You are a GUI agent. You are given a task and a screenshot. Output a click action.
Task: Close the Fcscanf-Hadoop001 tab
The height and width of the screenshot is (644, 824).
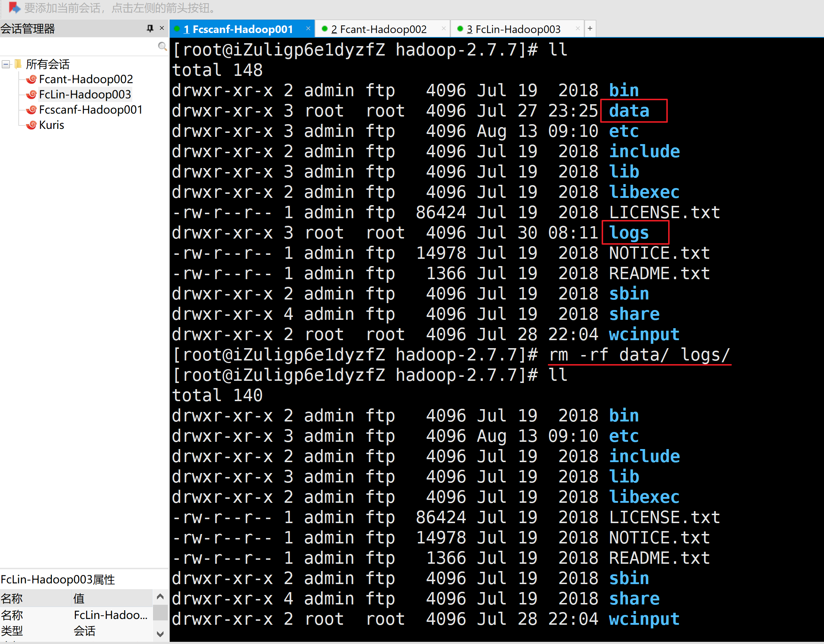click(x=308, y=29)
